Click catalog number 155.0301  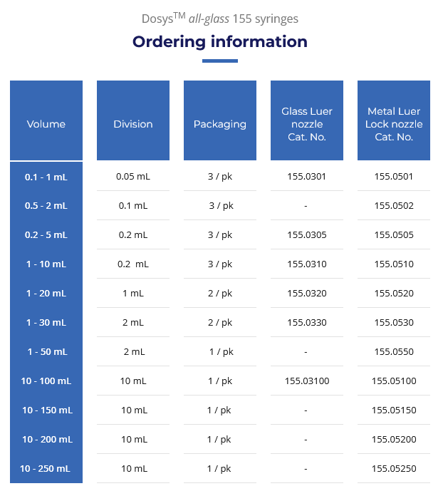(x=307, y=177)
